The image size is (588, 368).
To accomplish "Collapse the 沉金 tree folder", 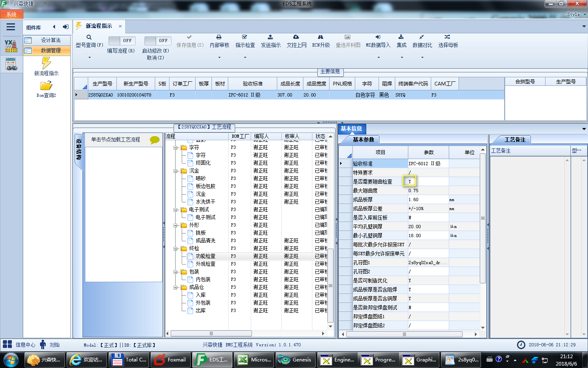I will click(x=175, y=171).
